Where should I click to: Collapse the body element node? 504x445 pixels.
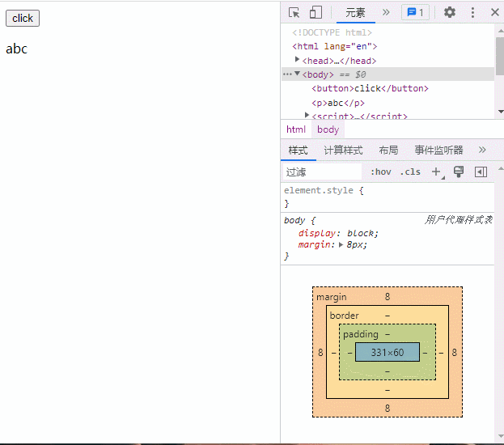coord(298,74)
